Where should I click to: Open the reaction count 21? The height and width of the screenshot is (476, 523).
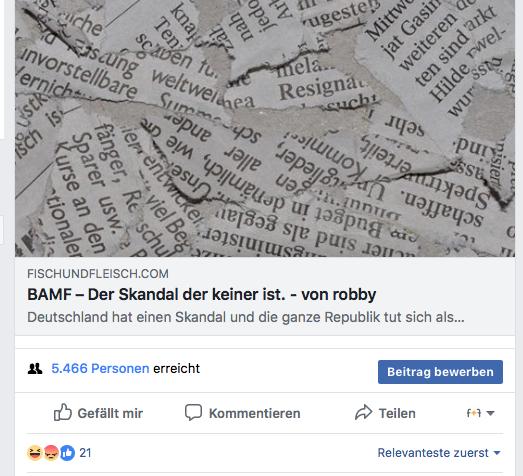click(85, 453)
